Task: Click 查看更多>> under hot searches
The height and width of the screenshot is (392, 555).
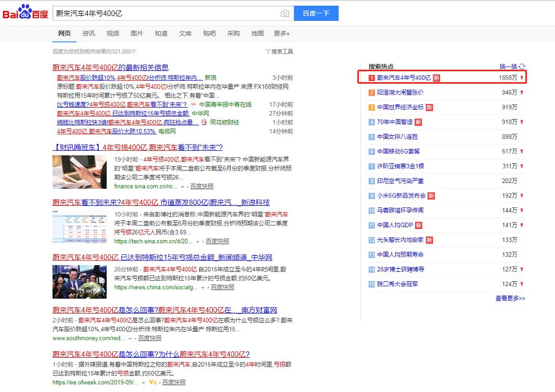Action: (x=510, y=298)
